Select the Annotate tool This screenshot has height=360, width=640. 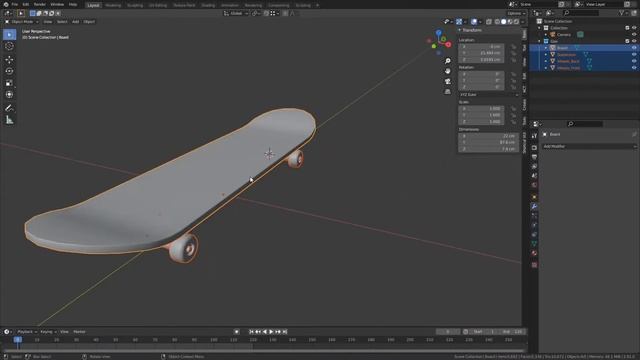coord(9,108)
